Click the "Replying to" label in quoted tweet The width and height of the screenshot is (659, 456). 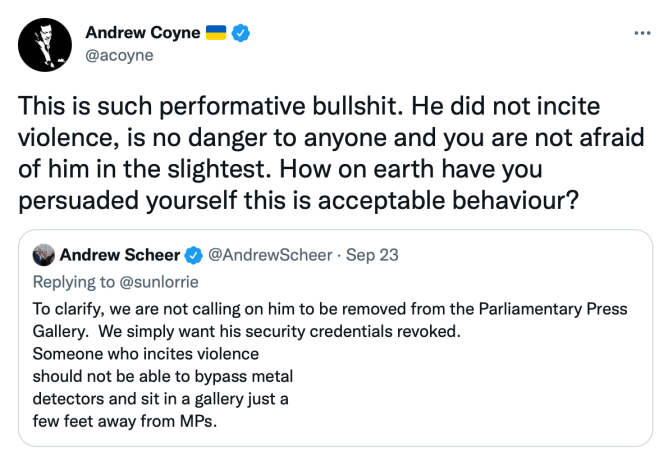[x=67, y=281]
